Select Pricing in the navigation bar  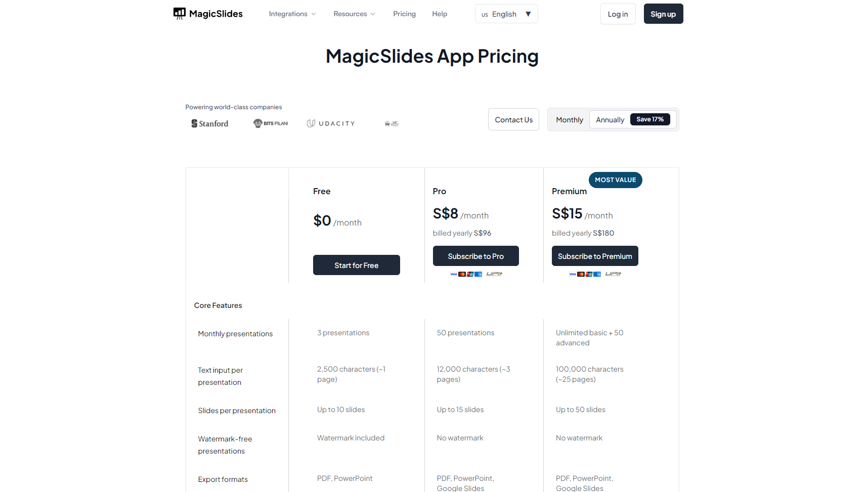[x=404, y=14]
